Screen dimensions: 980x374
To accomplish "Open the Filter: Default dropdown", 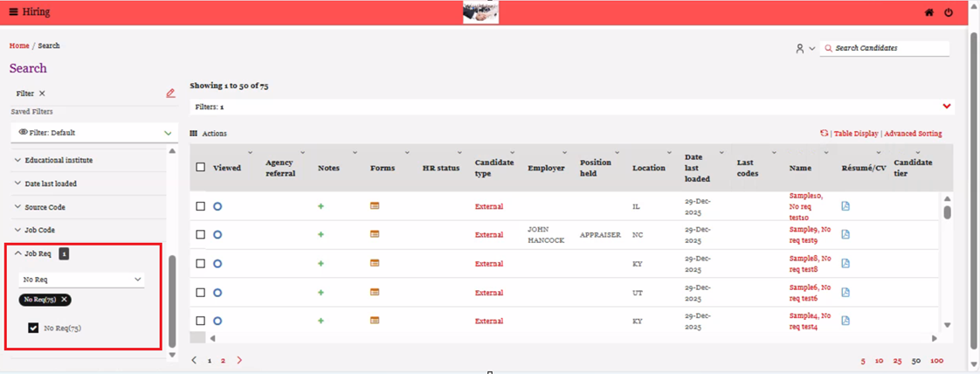I will click(x=94, y=133).
